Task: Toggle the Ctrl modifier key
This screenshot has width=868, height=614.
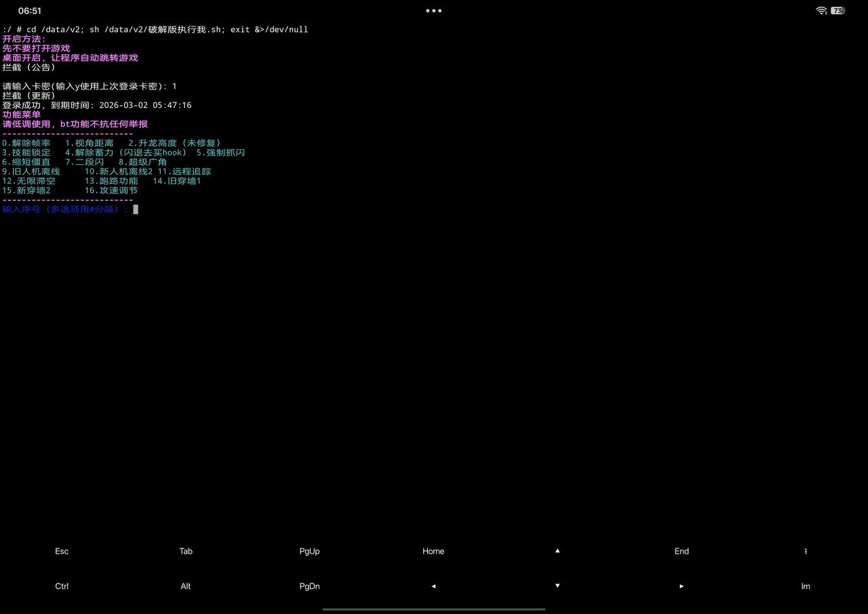Action: click(x=62, y=586)
